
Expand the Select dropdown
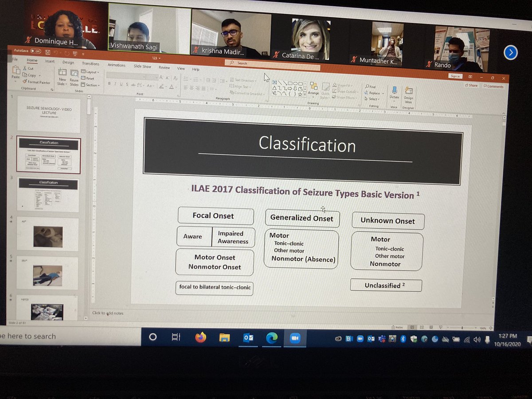point(372,99)
